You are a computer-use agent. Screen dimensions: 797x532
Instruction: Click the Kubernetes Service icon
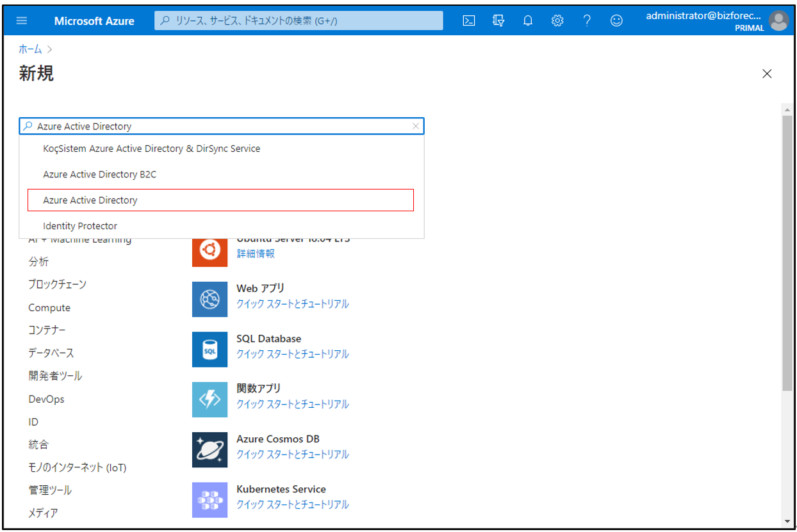coord(210,499)
